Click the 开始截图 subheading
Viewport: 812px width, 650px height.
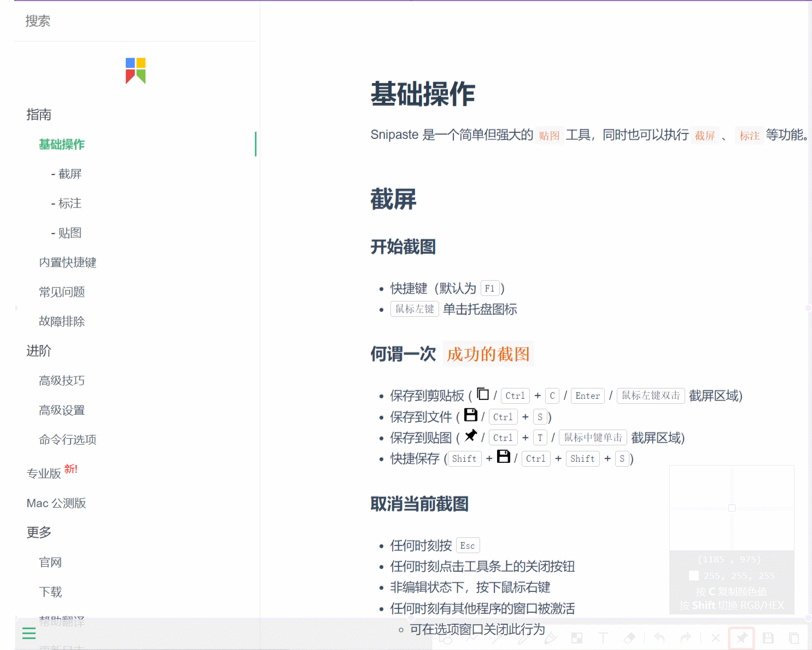tap(403, 247)
